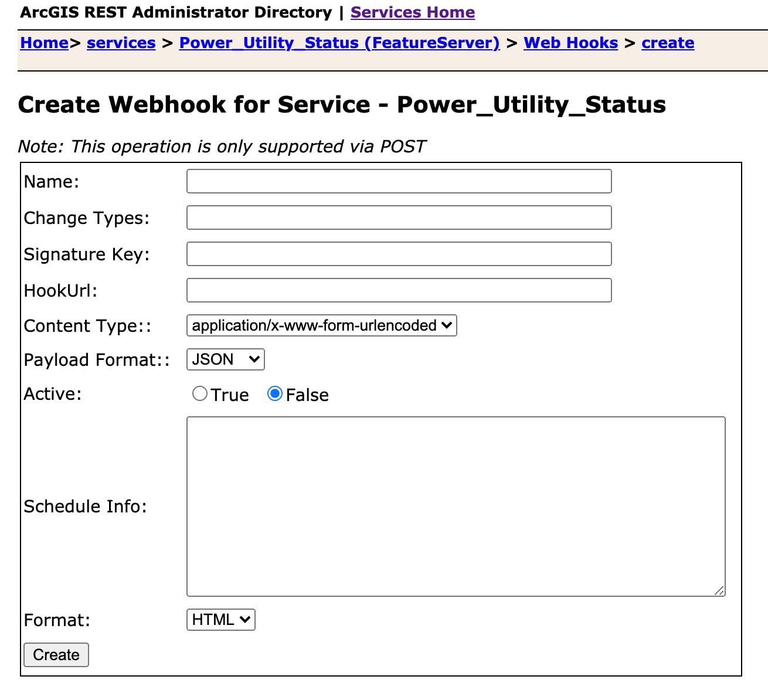This screenshot has width=768, height=700.
Task: Click the Change Types text box
Action: point(399,218)
